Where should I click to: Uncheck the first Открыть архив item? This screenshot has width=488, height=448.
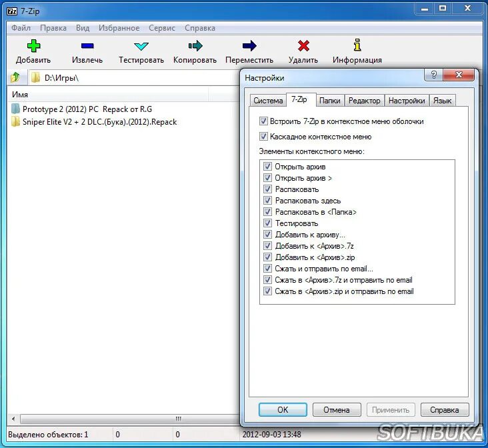click(x=267, y=166)
